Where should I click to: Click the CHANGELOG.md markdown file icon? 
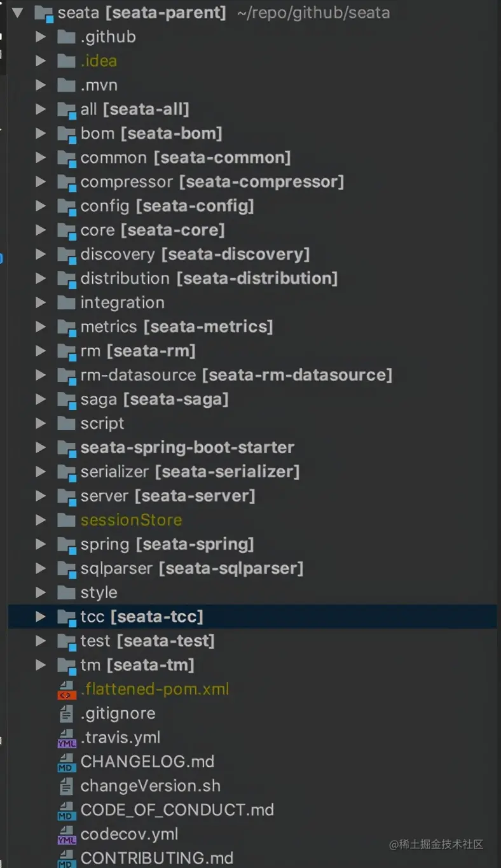pos(66,762)
